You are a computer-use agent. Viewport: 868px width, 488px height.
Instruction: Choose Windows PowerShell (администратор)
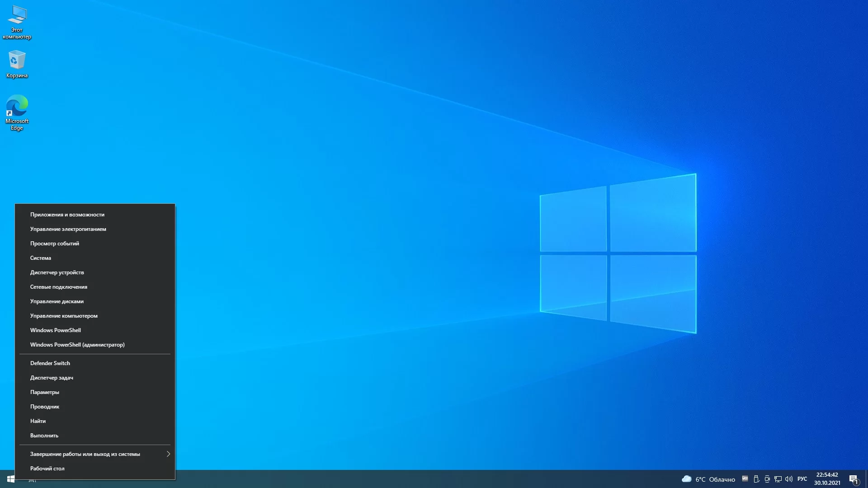click(x=77, y=345)
